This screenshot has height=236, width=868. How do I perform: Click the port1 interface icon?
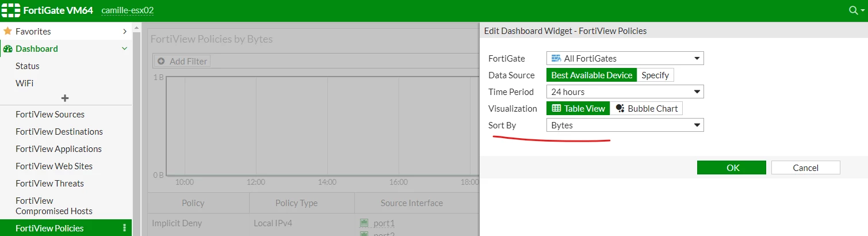click(364, 223)
